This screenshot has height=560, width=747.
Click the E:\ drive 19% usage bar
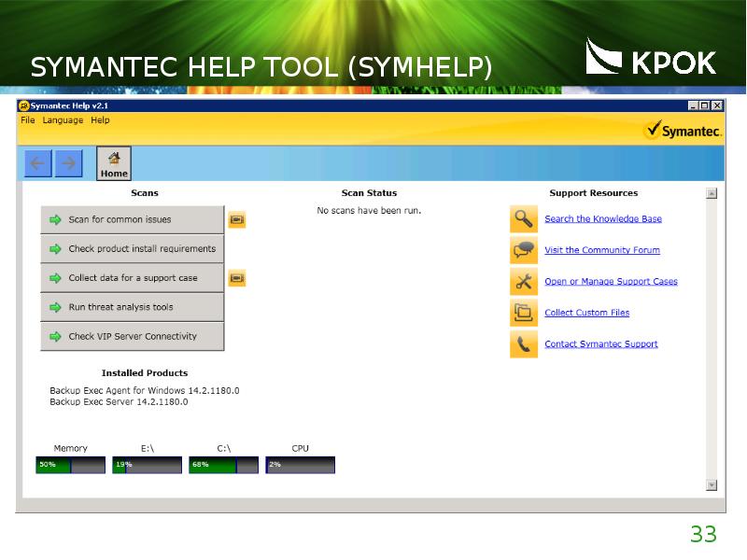click(148, 465)
